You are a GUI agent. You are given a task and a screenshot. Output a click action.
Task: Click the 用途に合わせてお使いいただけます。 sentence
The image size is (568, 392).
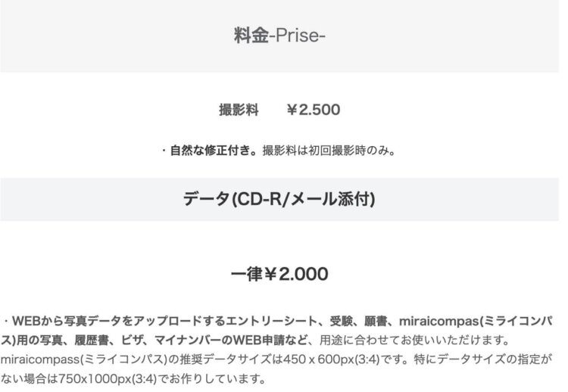pyautogui.click(x=415, y=341)
